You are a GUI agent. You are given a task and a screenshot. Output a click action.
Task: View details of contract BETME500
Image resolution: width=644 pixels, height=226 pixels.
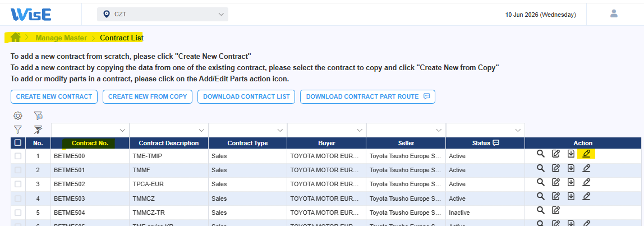point(541,154)
